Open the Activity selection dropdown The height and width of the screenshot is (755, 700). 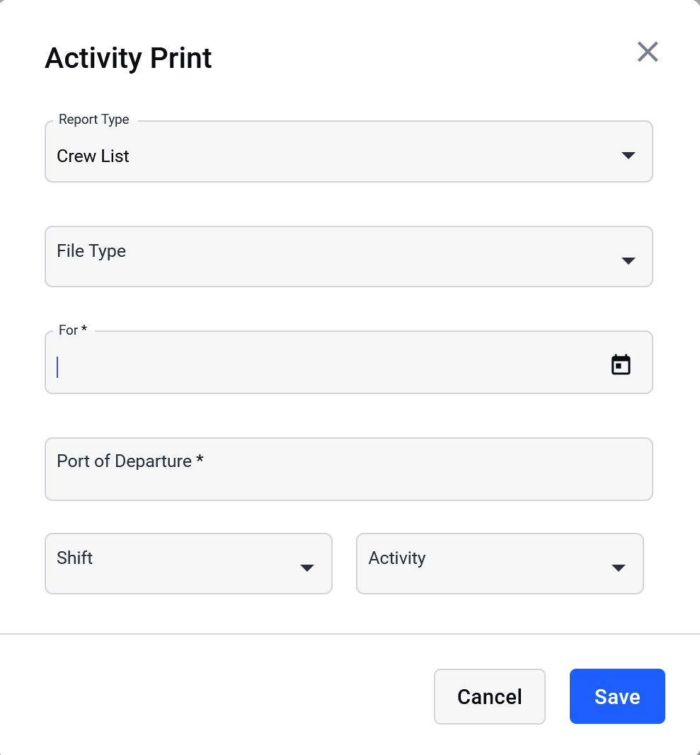click(500, 563)
